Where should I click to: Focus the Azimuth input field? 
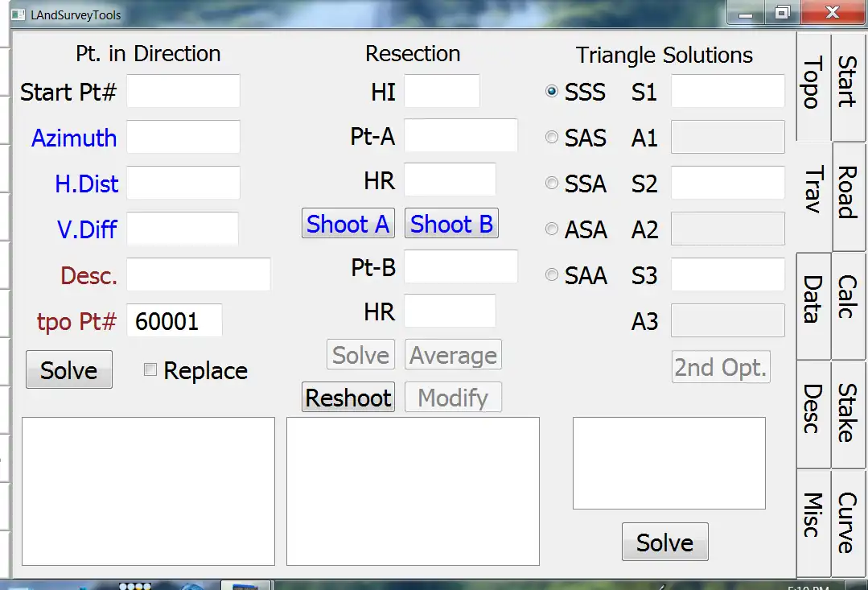click(x=183, y=137)
